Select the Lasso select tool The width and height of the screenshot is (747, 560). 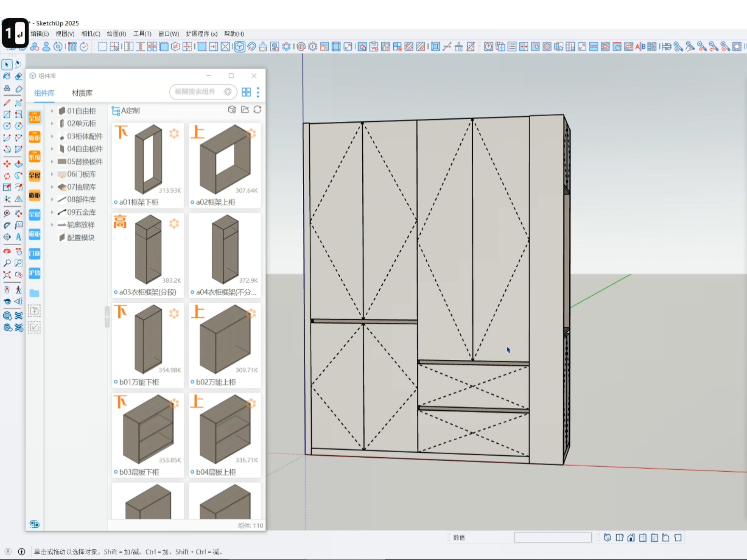(x=18, y=65)
